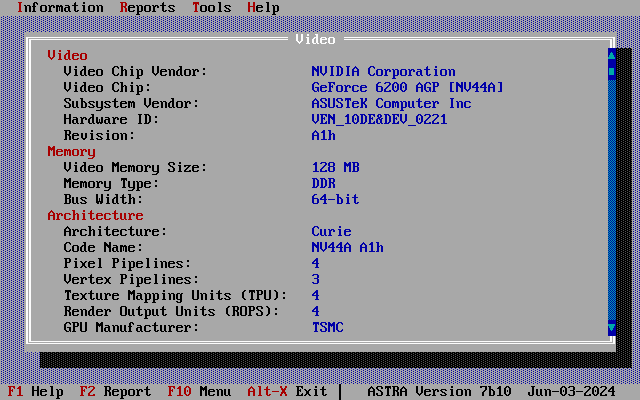Click ASTRA Version 7b10 in status bar
Image resolution: width=640 pixels, height=400 pixels.
tap(439, 391)
